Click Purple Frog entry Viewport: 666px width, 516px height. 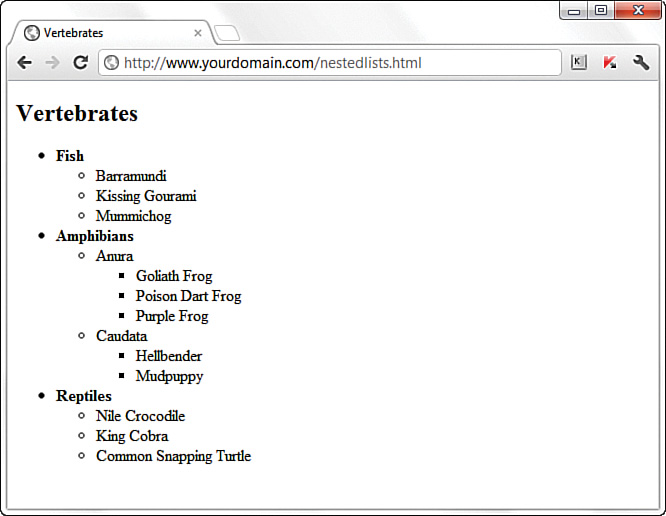(x=172, y=316)
